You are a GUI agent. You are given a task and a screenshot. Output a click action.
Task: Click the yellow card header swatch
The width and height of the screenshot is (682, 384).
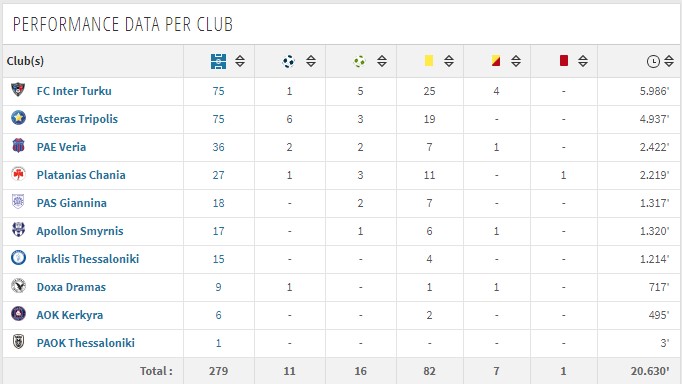tap(429, 60)
